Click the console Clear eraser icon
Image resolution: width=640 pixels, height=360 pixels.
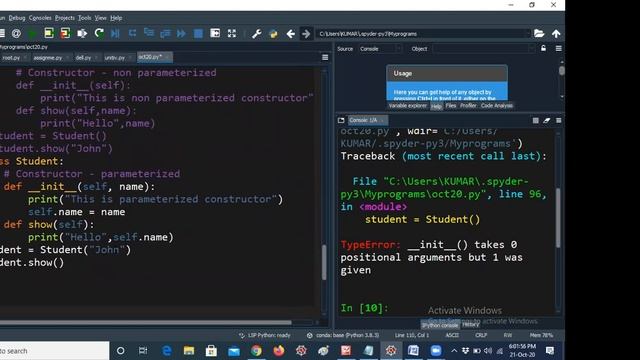point(547,120)
